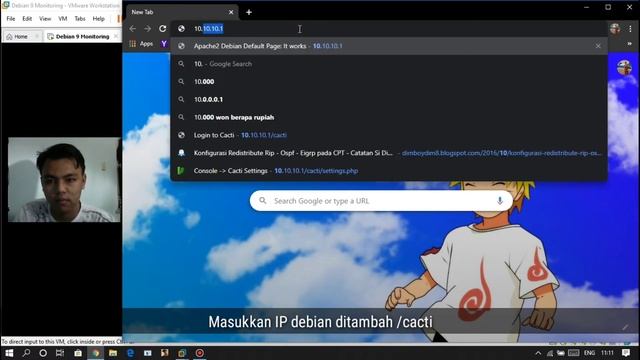The height and width of the screenshot is (360, 640).
Task: Open the Chrome profile avatar in toolbar
Action: [615, 29]
